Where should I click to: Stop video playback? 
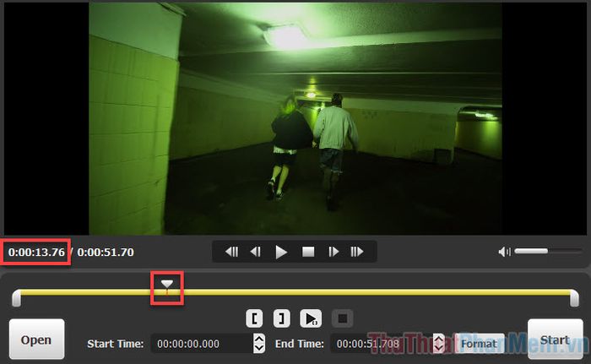pos(308,252)
